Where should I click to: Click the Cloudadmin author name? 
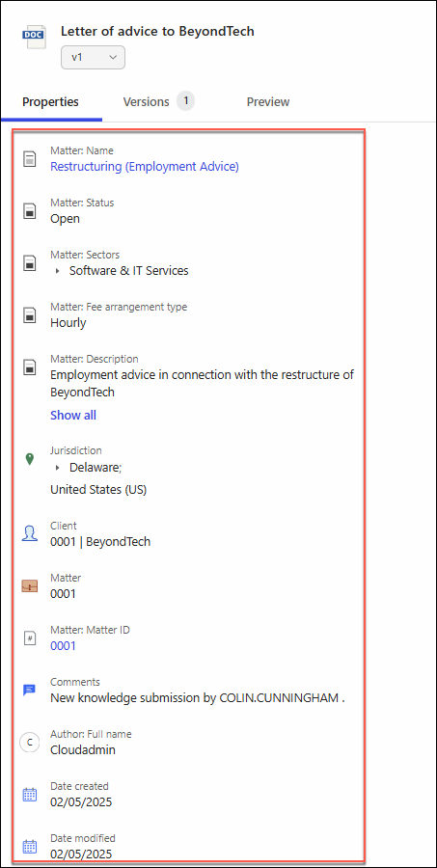pos(83,750)
